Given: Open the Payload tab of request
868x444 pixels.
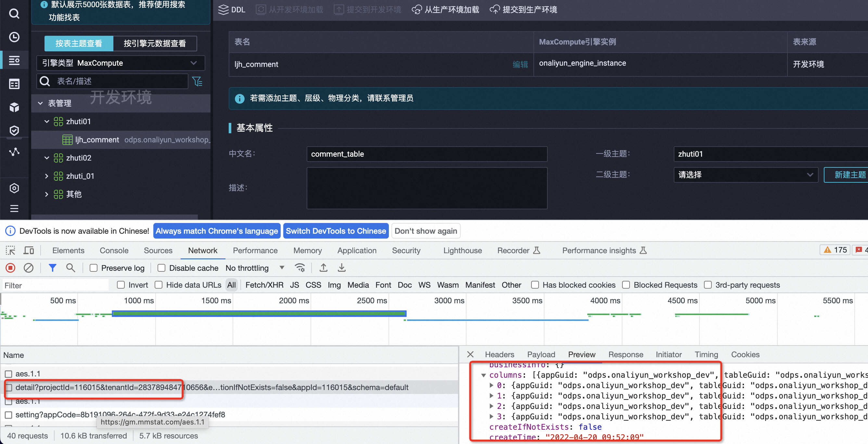Looking at the screenshot, I should (x=541, y=354).
